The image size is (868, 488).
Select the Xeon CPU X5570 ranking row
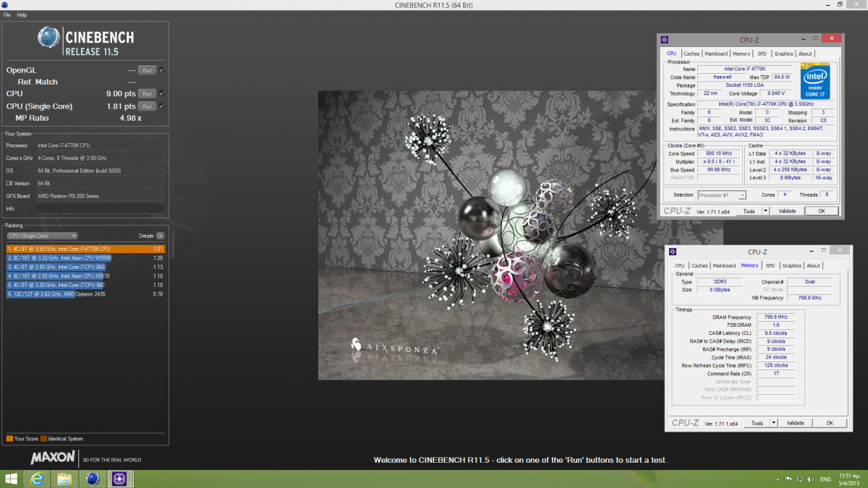(85, 275)
